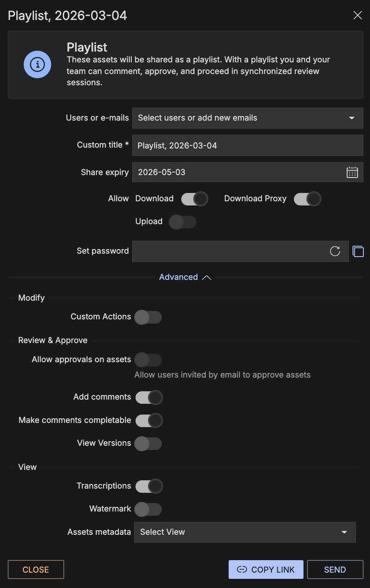370x588 pixels.
Task: Open the Share expiry calendar picker
Action: [352, 172]
